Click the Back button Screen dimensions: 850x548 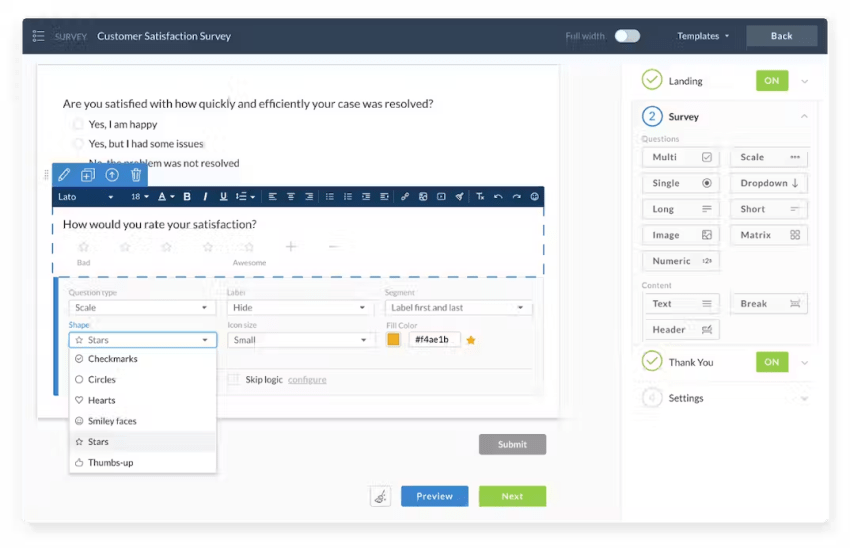[x=781, y=36]
